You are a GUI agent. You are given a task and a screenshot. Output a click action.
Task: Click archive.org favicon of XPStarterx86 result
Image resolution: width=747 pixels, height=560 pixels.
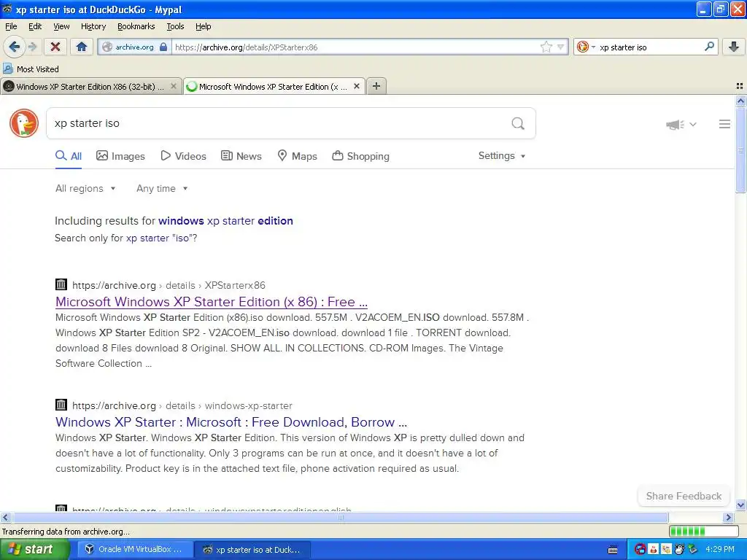pos(61,285)
